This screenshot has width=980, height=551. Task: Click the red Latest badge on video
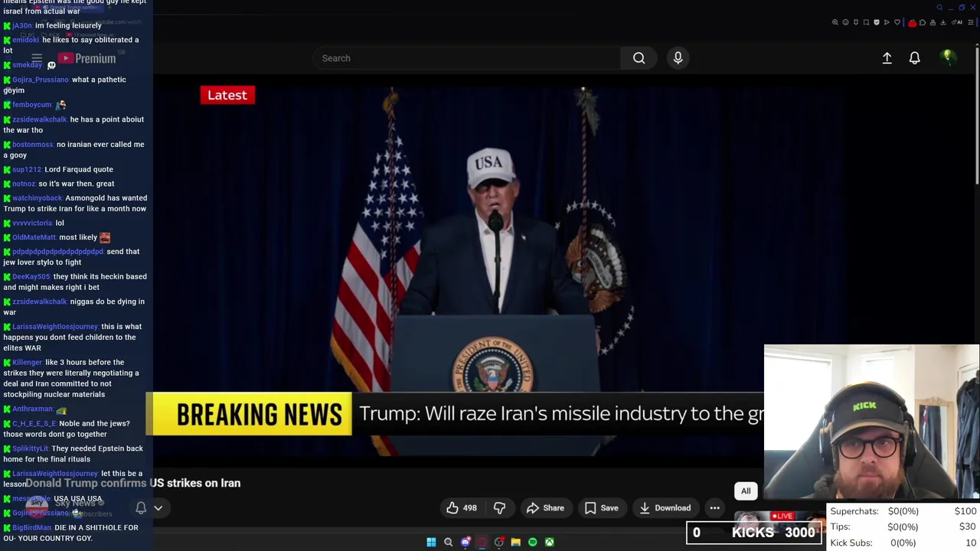[227, 95]
